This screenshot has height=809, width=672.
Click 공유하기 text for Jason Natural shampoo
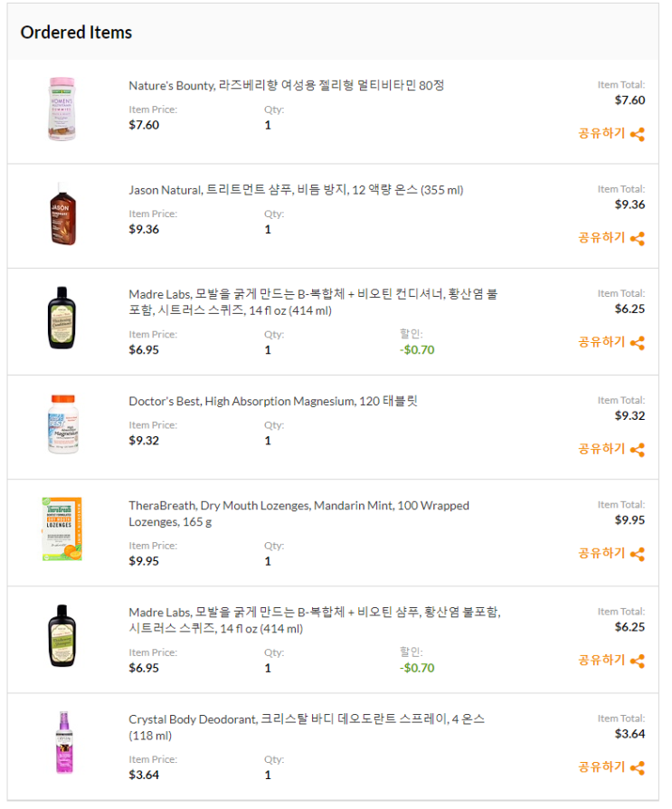[x=602, y=238]
